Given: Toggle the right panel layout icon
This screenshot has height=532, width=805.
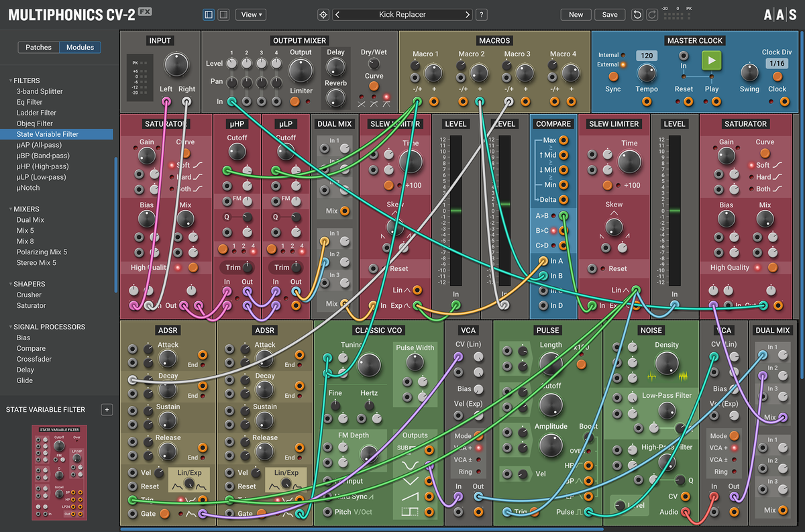Looking at the screenshot, I should (223, 14).
